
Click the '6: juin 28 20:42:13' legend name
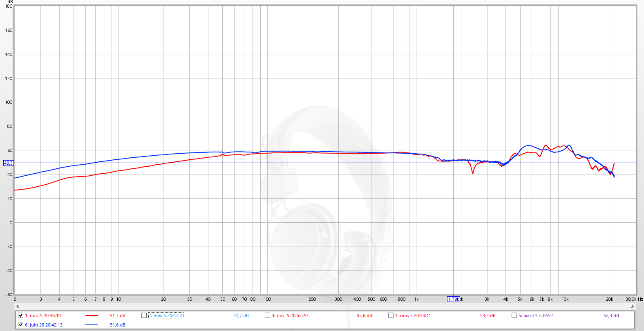[x=44, y=325]
